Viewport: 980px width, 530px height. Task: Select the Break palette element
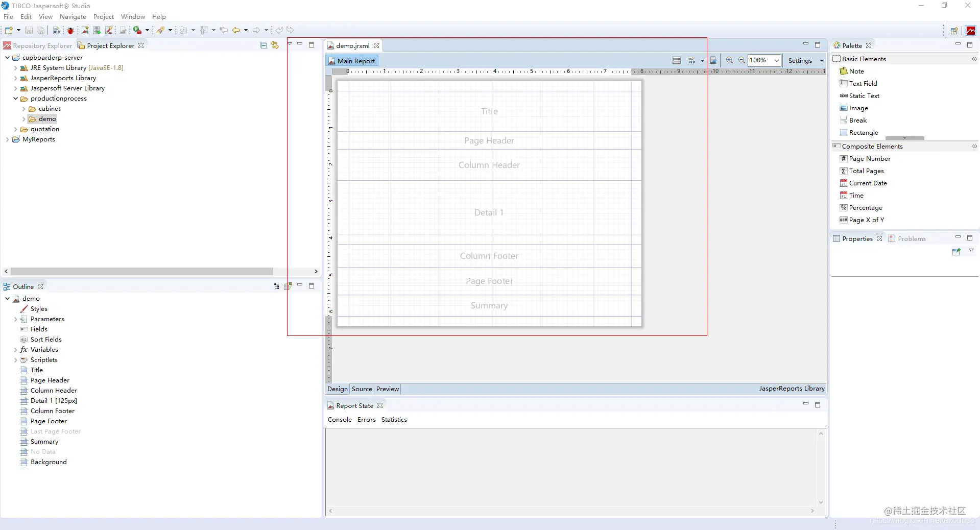click(x=853, y=121)
